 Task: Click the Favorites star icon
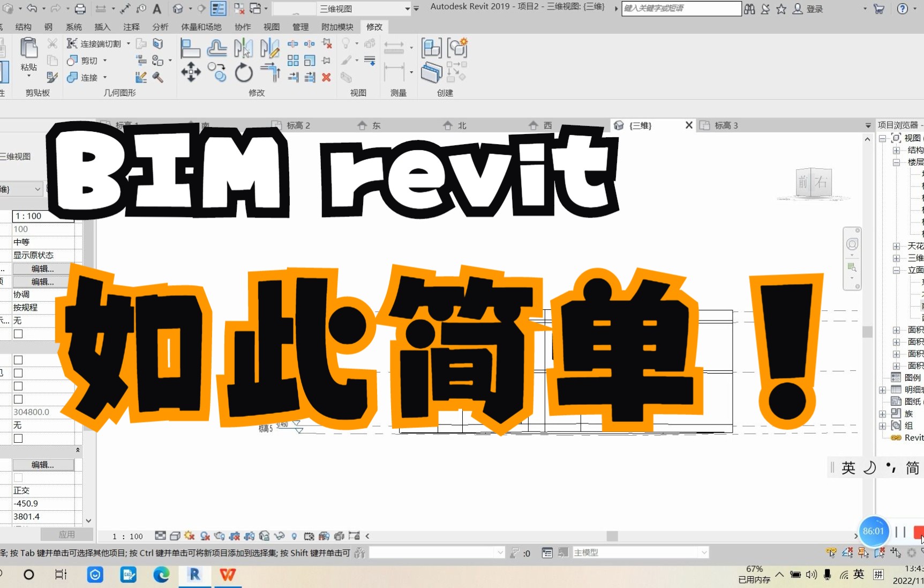(782, 9)
